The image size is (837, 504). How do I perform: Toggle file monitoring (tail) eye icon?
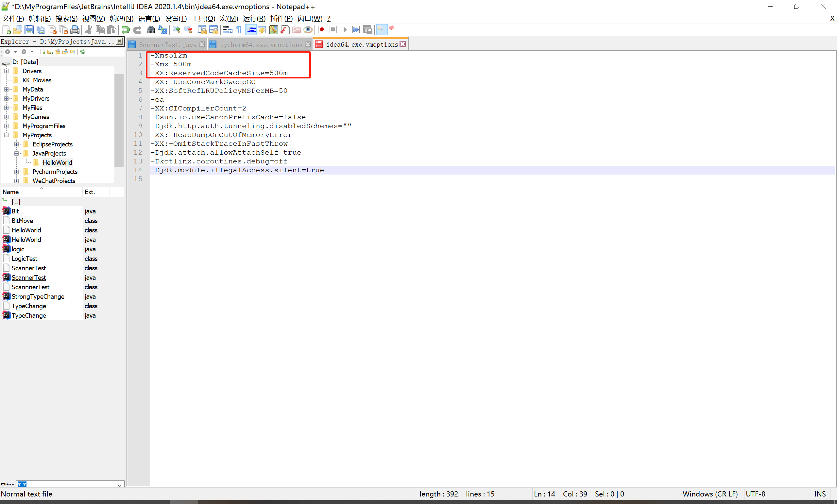click(x=308, y=29)
